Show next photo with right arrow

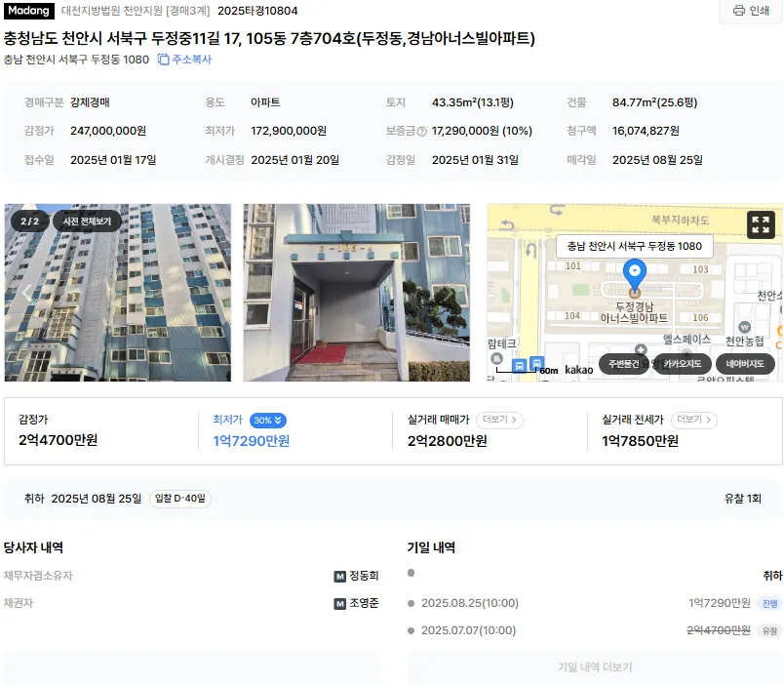[448, 292]
